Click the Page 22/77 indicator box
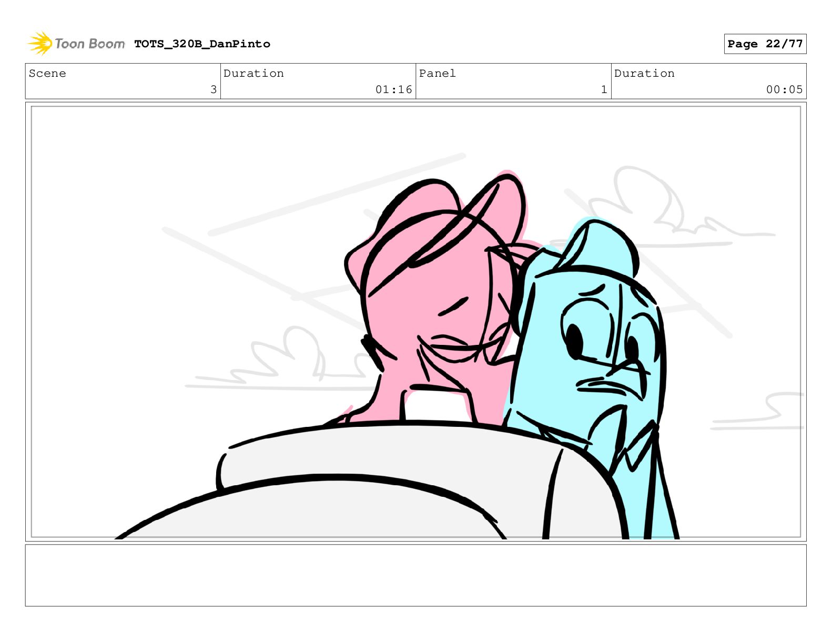This screenshot has width=832, height=644. (765, 44)
